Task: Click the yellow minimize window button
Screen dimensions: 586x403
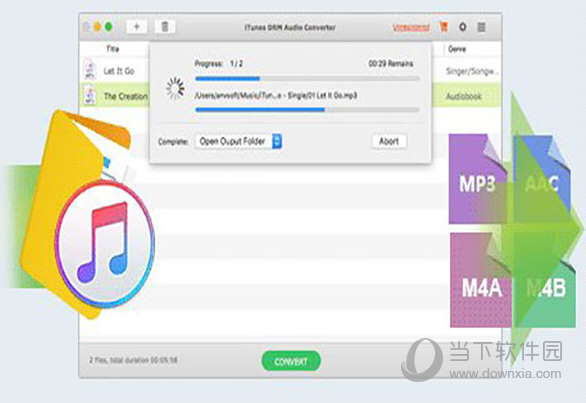Action: [97, 27]
